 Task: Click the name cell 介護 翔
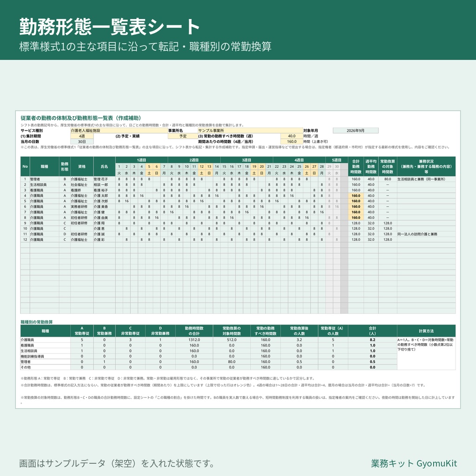[x=104, y=223]
